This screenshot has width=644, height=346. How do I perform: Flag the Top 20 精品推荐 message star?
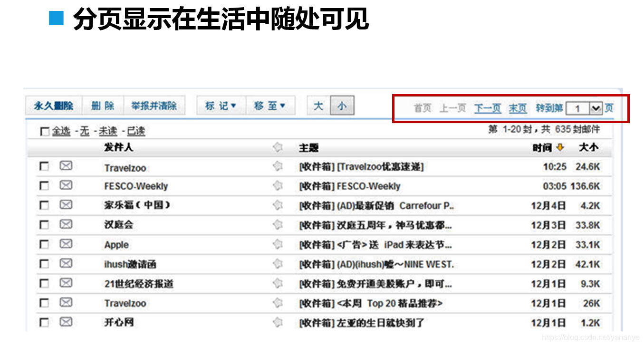(x=278, y=303)
